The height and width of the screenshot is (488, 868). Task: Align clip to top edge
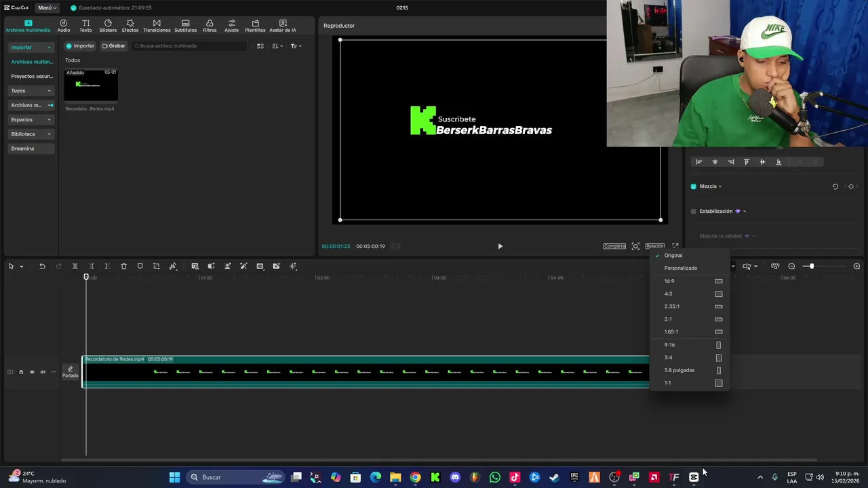(747, 162)
